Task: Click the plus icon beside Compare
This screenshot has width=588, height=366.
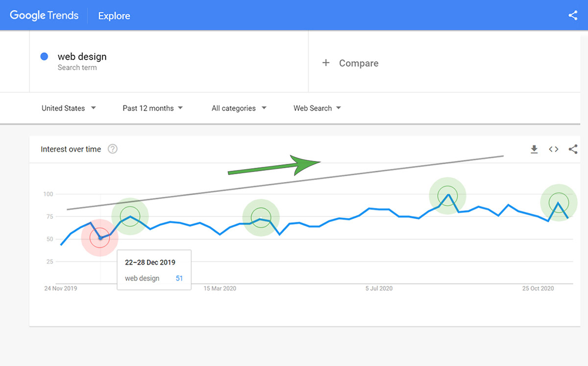Action: coord(326,63)
